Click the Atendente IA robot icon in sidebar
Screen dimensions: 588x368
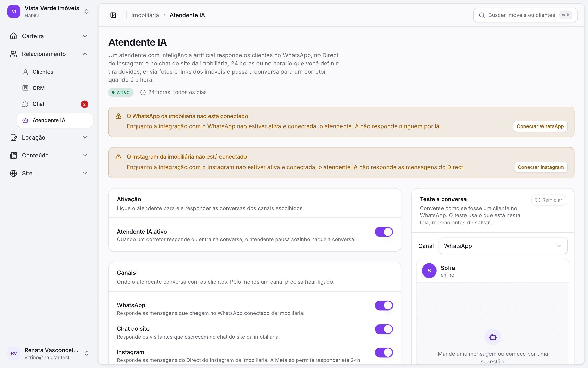point(25,120)
